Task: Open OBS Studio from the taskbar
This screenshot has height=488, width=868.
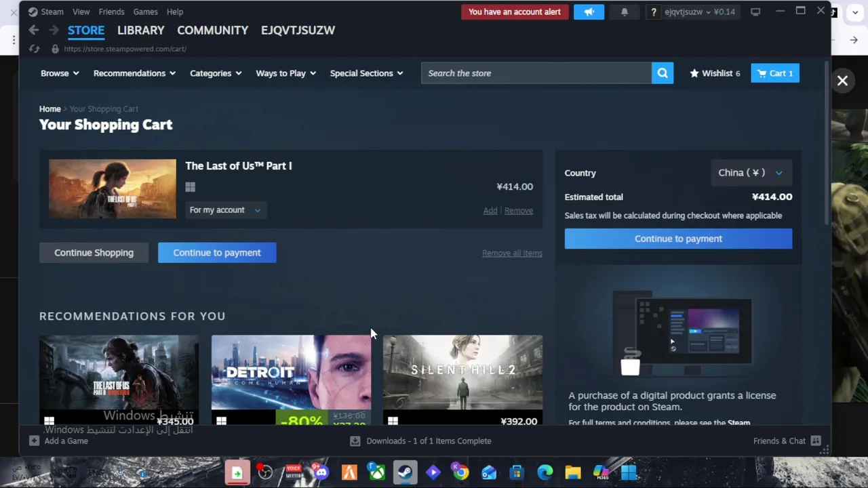Action: pos(265,472)
